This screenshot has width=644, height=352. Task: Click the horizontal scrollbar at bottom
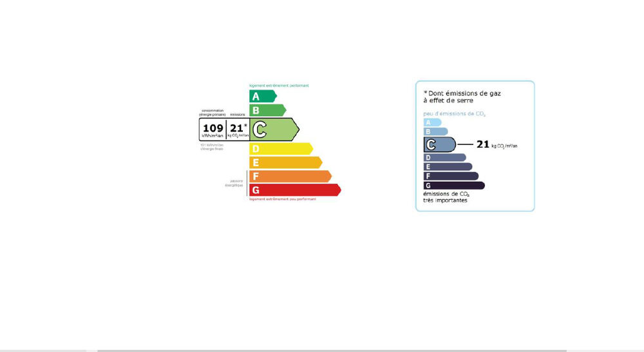pos(332,351)
